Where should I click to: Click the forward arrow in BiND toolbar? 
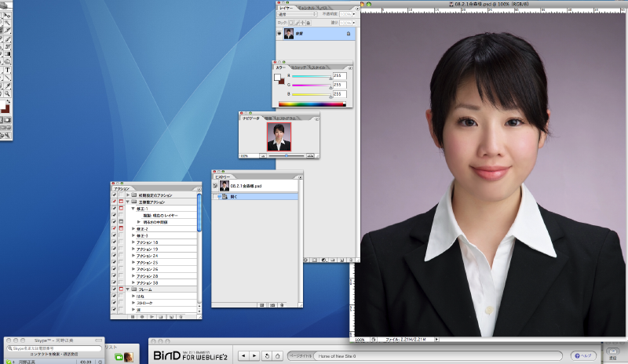[x=254, y=355]
